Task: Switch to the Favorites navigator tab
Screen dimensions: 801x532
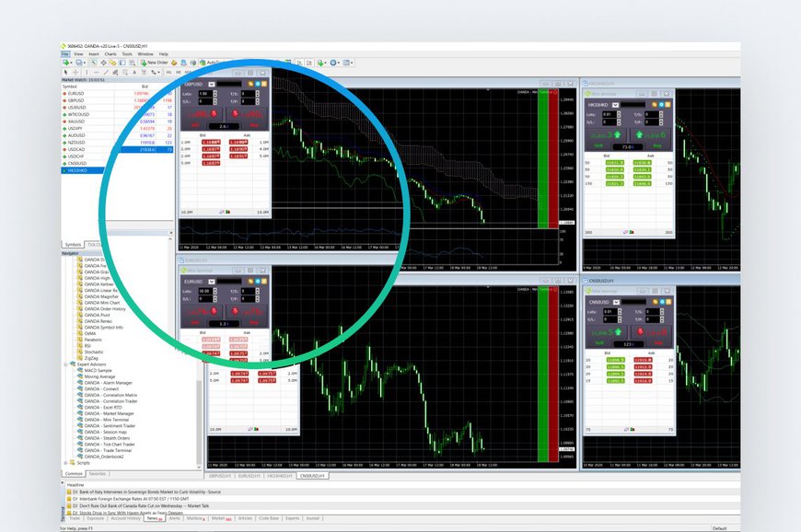Action: [97, 473]
